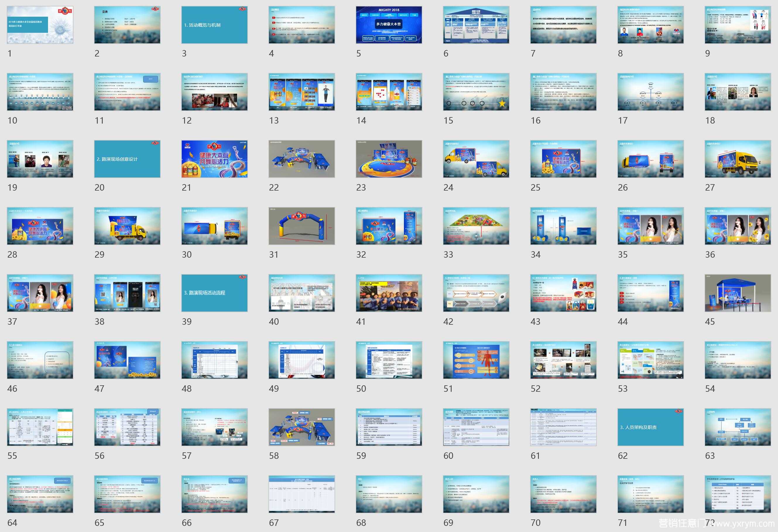
Task: Click slide 48 table thumbnail
Action: (x=215, y=360)
